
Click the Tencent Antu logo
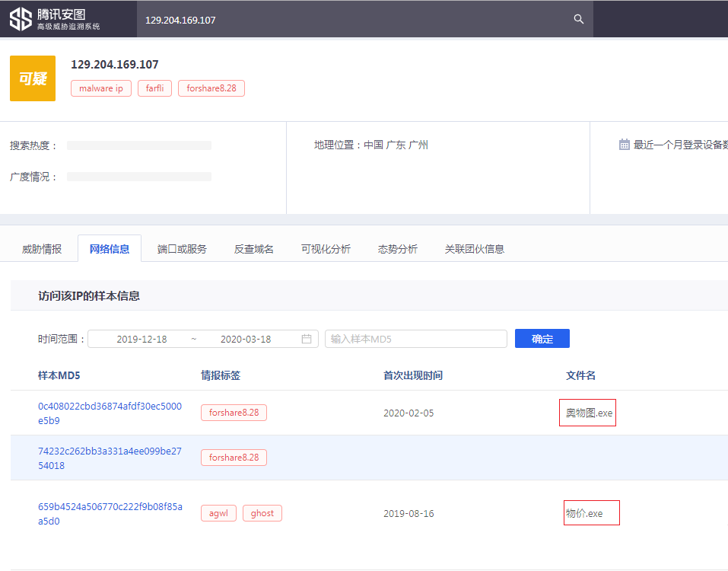tap(55, 20)
